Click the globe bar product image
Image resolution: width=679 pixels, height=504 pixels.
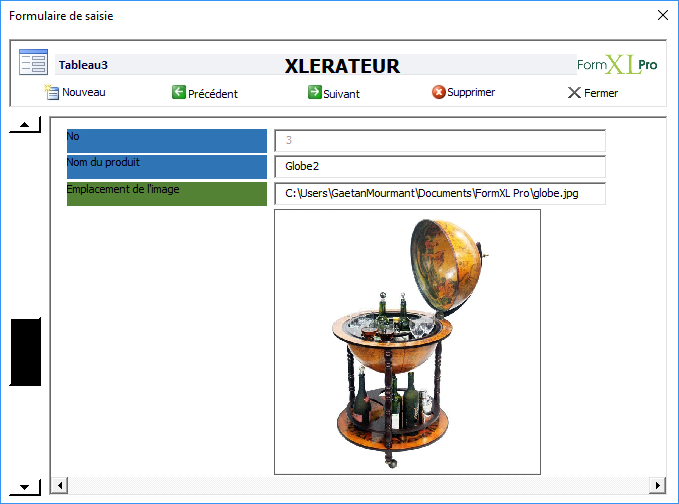407,342
